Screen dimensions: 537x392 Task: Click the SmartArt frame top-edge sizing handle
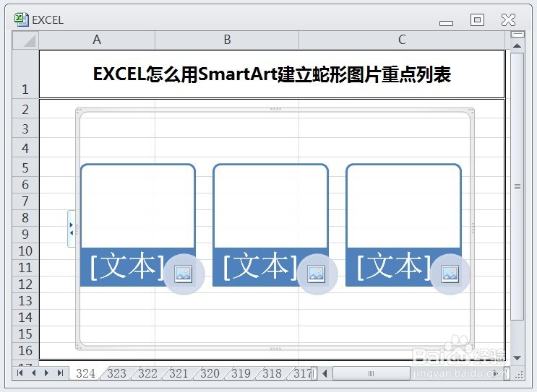coord(275,109)
